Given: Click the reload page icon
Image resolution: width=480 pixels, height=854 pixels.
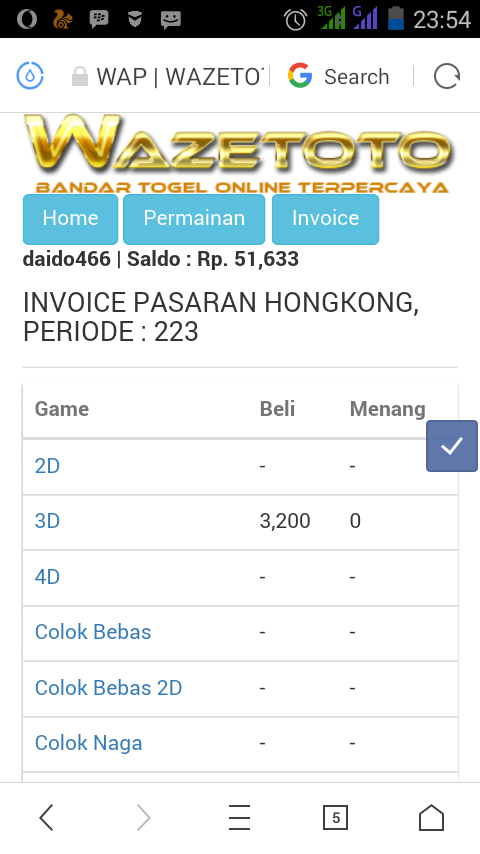Looking at the screenshot, I should coord(447,76).
